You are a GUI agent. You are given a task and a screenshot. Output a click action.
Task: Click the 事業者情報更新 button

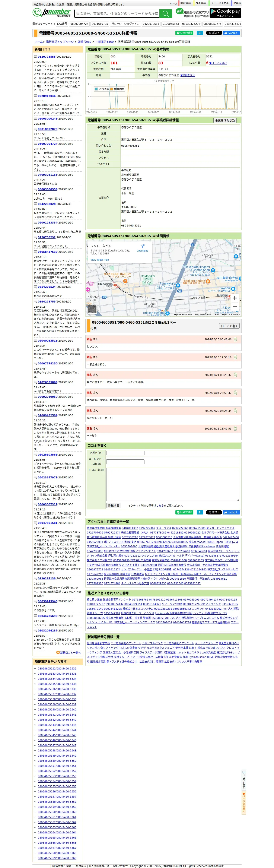point(225,120)
